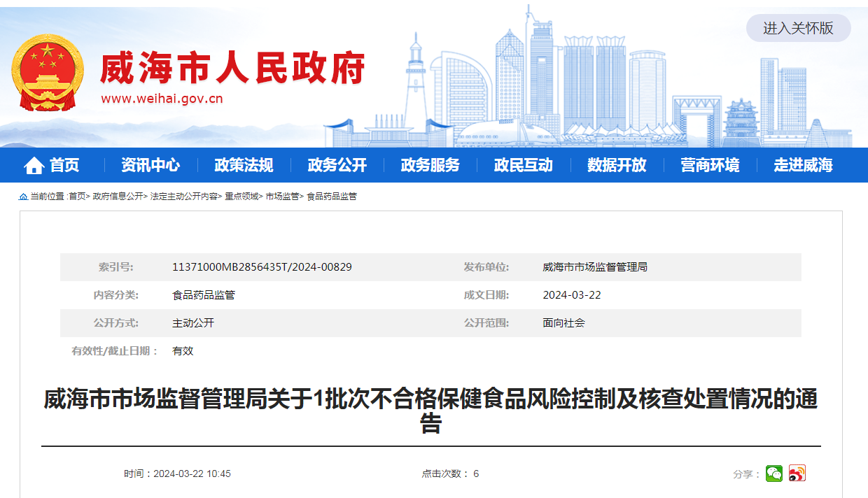Open the 政民互动 navigation menu
This screenshot has width=868, height=498.
(523, 165)
